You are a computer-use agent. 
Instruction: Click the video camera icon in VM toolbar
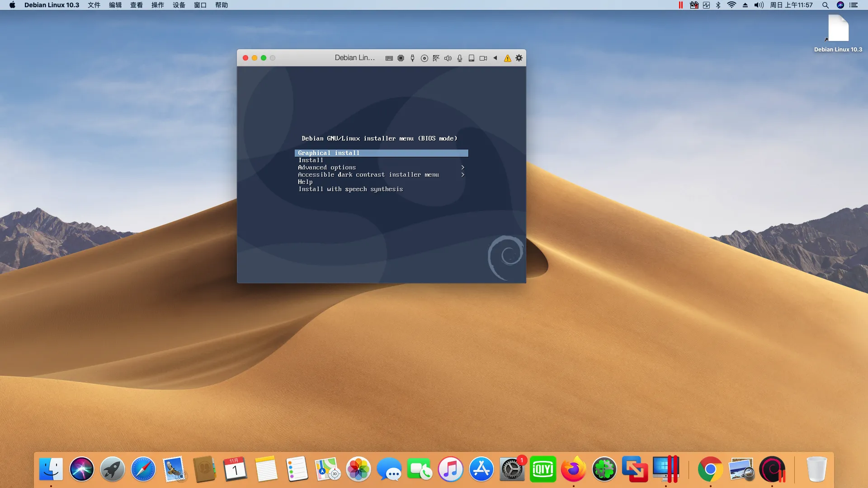483,58
